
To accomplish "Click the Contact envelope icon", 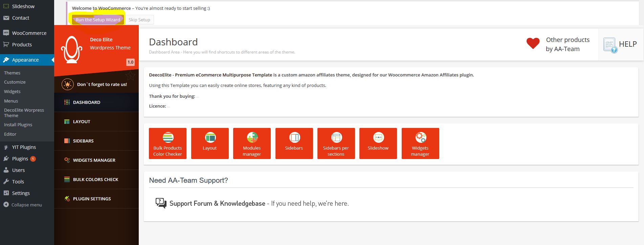I will [6, 18].
